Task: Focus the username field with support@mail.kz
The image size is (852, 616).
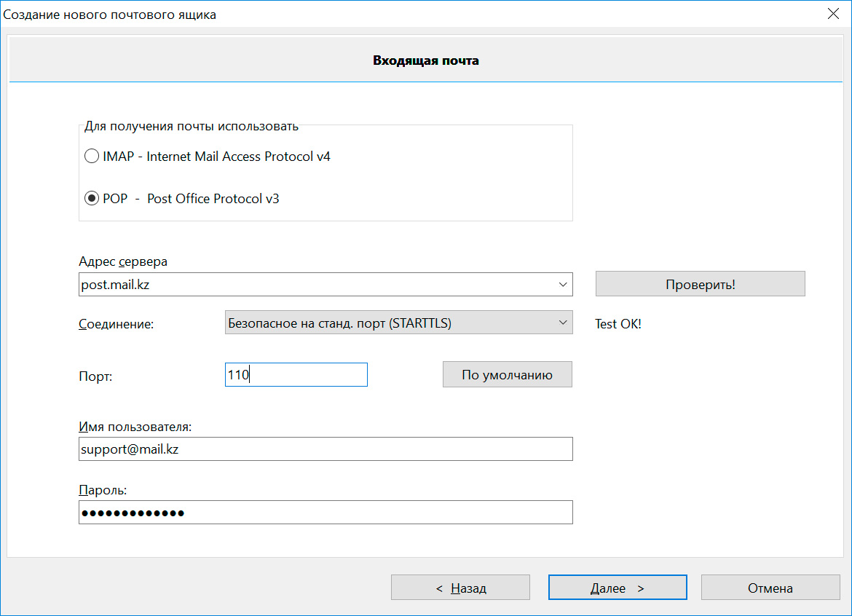Action: pyautogui.click(x=325, y=449)
